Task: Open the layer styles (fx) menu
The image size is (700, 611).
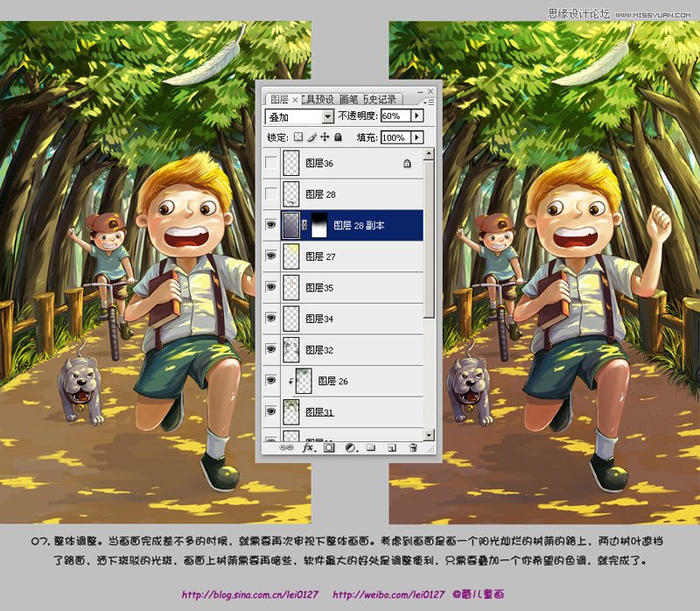Action: [307, 447]
